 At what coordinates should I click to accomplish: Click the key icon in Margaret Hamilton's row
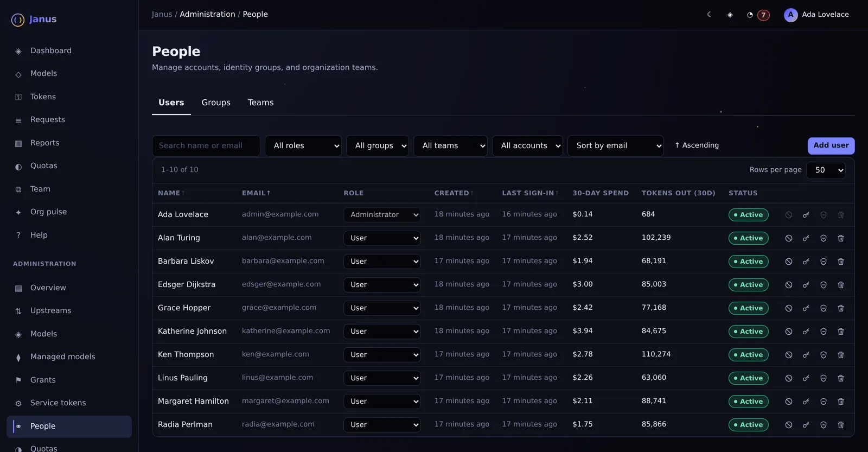pos(806,402)
